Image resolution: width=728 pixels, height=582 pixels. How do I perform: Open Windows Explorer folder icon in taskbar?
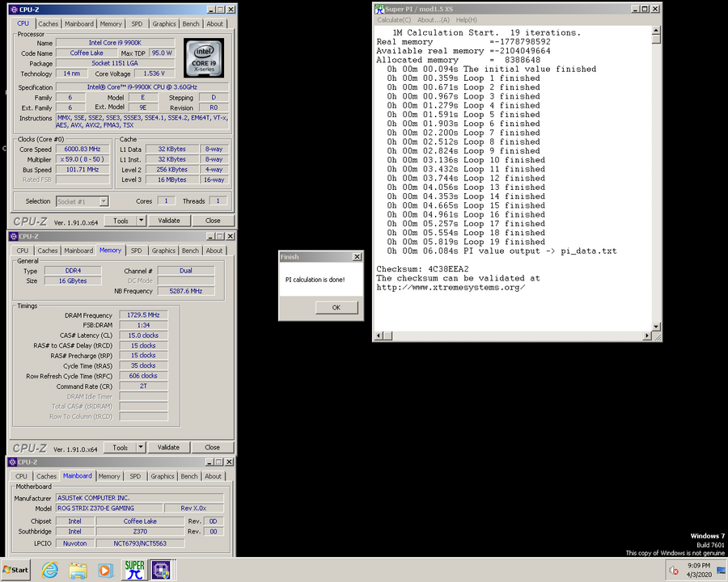coord(78,569)
